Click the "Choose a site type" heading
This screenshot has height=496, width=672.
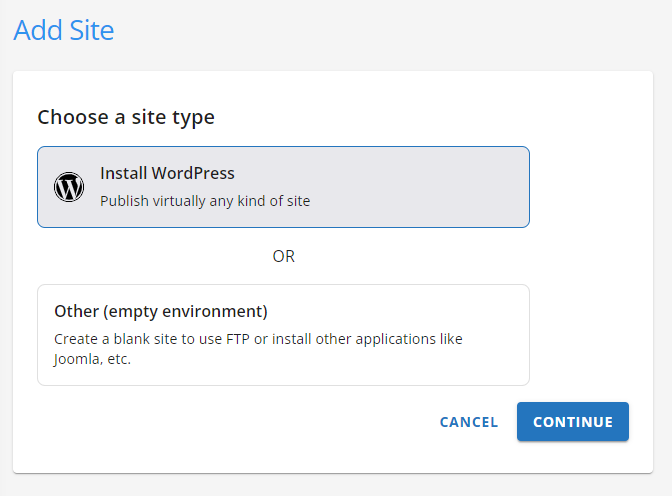(126, 117)
